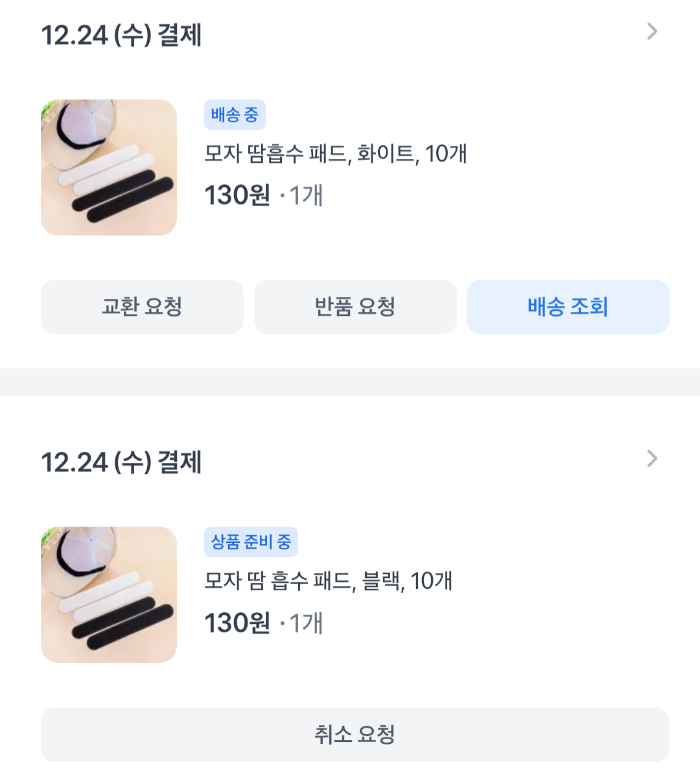Click the gray divider between the two orders
The image size is (700, 775).
coord(350,382)
